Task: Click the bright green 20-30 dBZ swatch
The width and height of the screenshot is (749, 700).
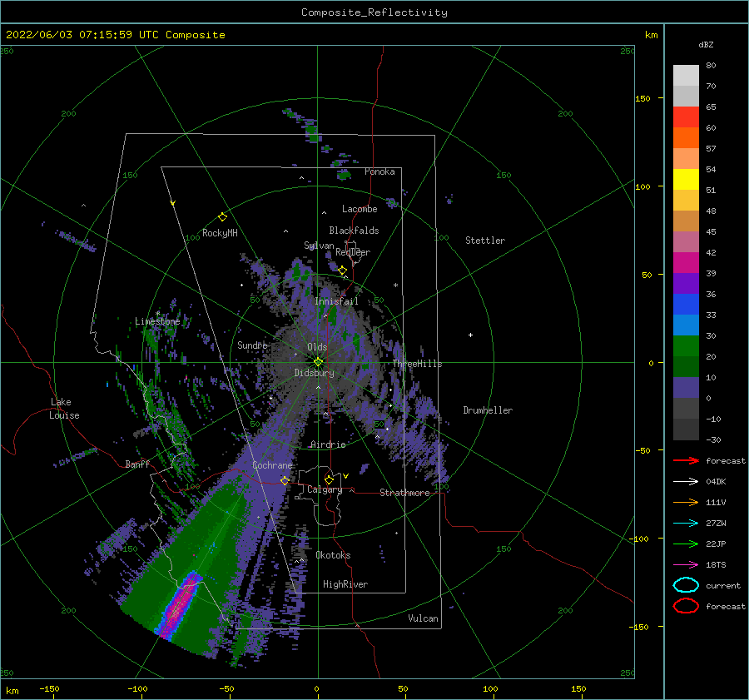Action: pyautogui.click(x=686, y=345)
